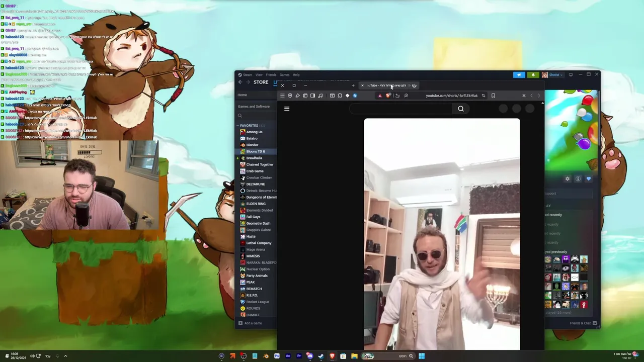Open the View menu in Steam
The image size is (644, 362).
(x=259, y=75)
